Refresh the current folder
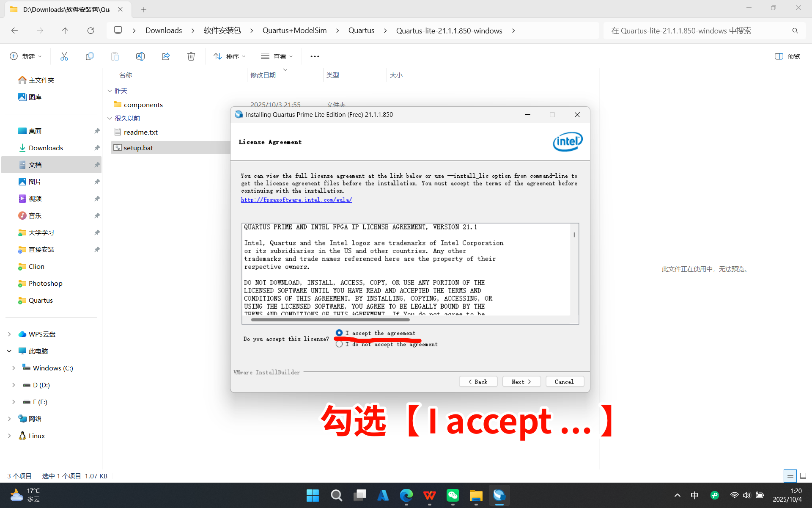 [91, 30]
